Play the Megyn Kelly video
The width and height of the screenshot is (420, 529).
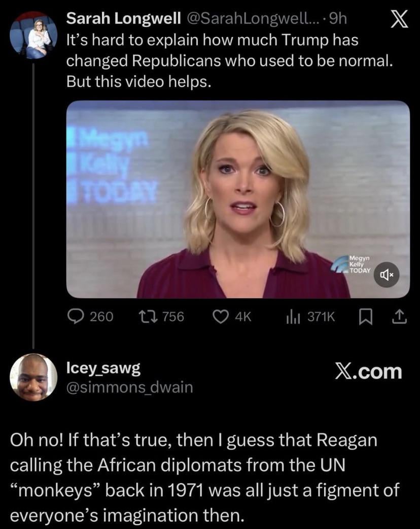[238, 199]
